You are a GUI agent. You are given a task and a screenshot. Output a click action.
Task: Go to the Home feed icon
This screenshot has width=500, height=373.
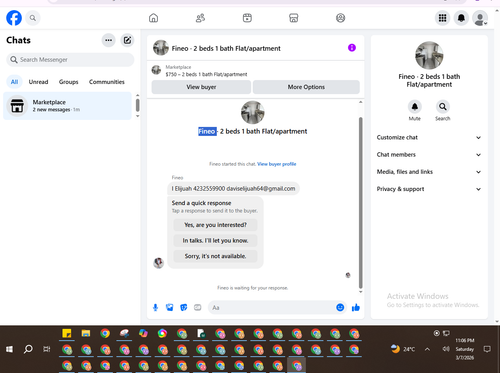click(x=153, y=18)
